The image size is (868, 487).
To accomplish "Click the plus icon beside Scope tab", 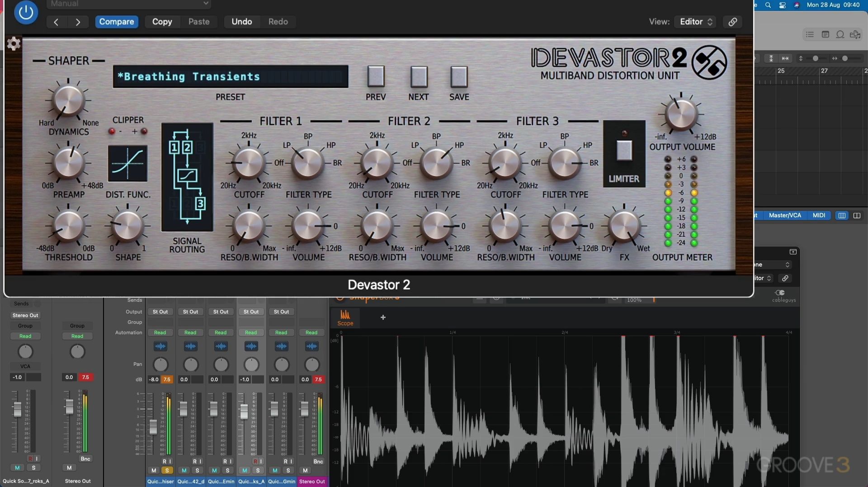I will (x=383, y=318).
